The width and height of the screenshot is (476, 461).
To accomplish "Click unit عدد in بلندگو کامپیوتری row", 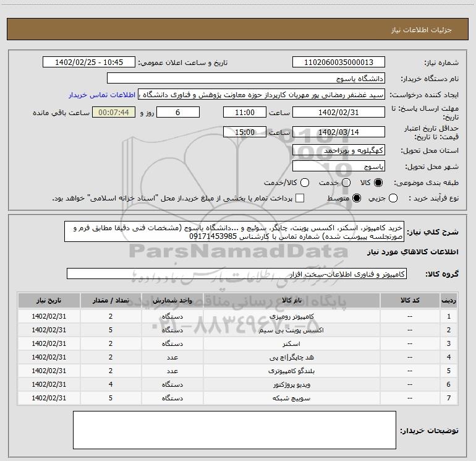I will [172, 371].
